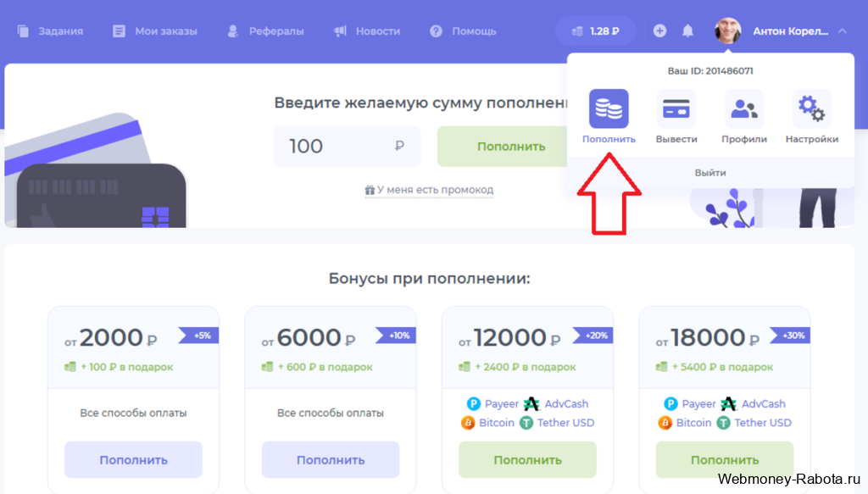This screenshot has width=868, height=494.
Task: Click the 1.28 ₽ balance button
Action: pyautogui.click(x=596, y=31)
